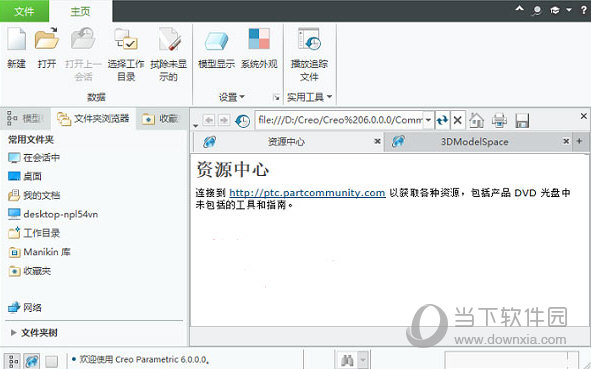The width and height of the screenshot is (591, 369).
Task: Go back in the embedded browser
Action: coord(208,120)
